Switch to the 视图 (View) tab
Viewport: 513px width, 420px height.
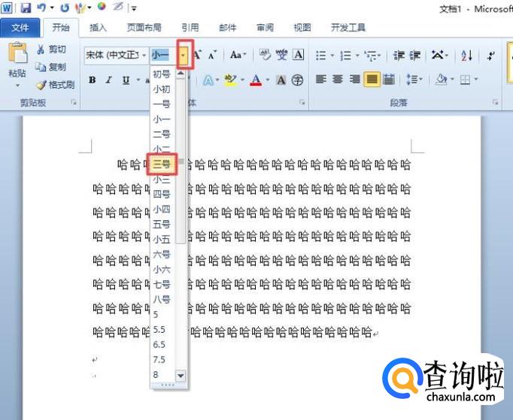click(x=302, y=28)
